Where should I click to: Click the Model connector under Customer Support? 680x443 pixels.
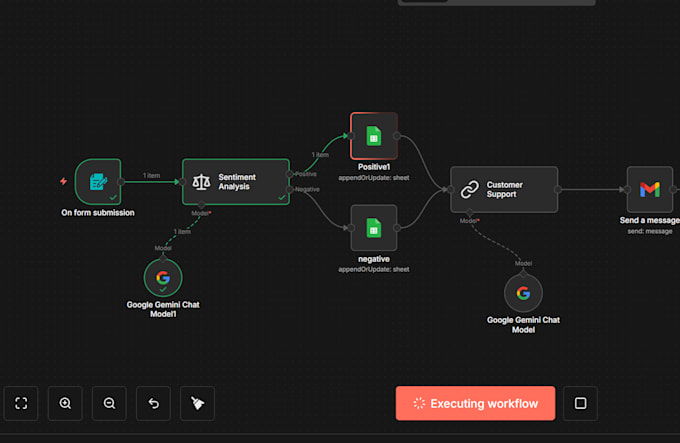pyautogui.click(x=469, y=212)
